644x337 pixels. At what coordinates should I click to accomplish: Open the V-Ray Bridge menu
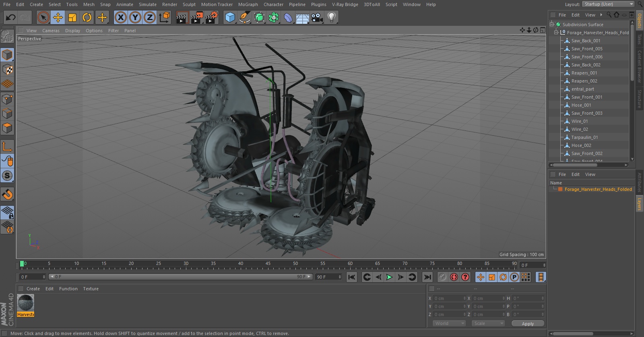pyautogui.click(x=345, y=4)
